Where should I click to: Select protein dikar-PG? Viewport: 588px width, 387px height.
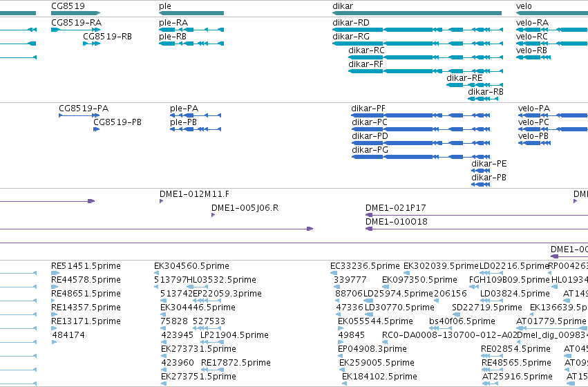(x=421, y=157)
